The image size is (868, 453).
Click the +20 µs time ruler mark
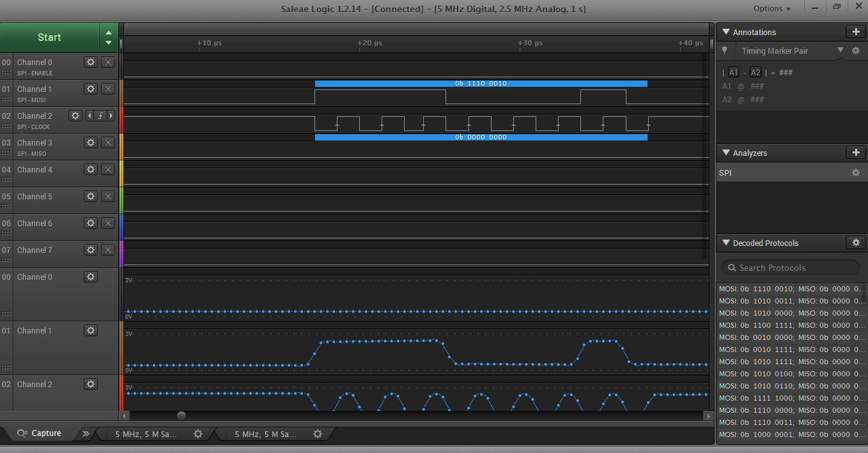(369, 43)
